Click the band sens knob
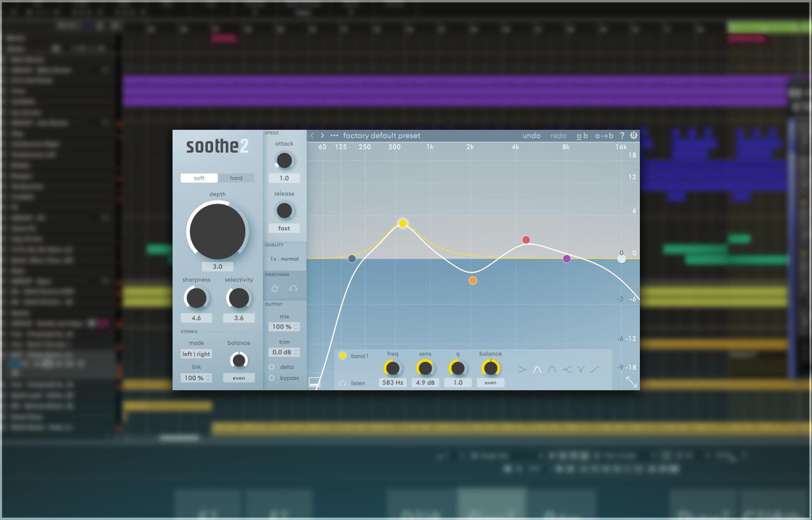Image resolution: width=812 pixels, height=520 pixels. [425, 368]
